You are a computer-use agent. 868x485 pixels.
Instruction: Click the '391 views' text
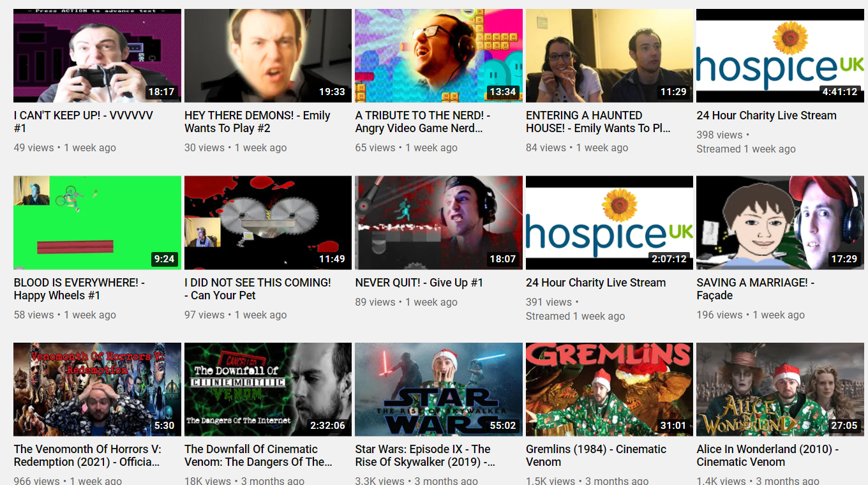click(549, 302)
